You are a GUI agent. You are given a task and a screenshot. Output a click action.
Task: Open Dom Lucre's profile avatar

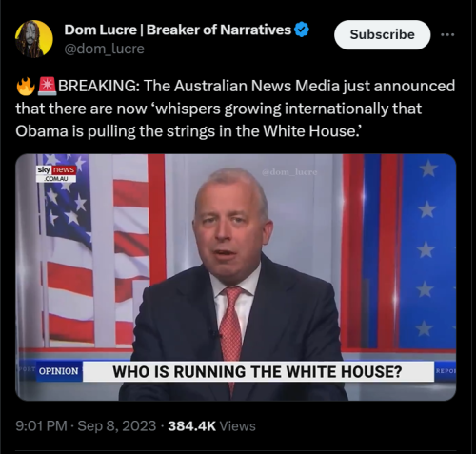tap(34, 39)
